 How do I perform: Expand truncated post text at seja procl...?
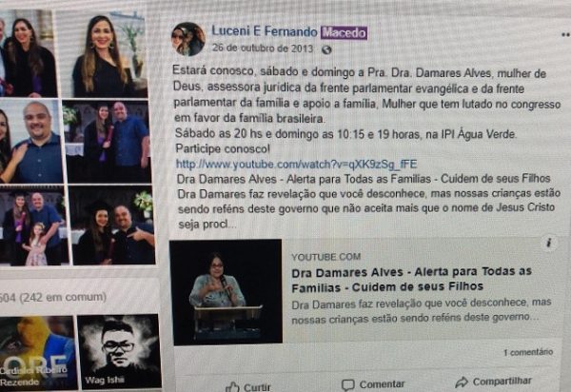207,225
